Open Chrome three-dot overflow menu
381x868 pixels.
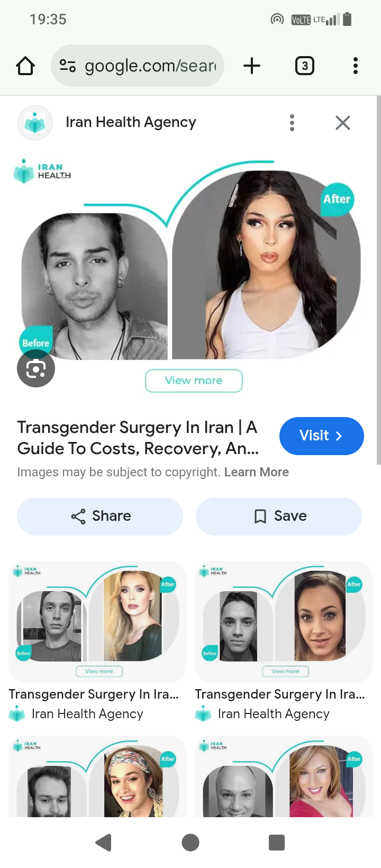(356, 66)
